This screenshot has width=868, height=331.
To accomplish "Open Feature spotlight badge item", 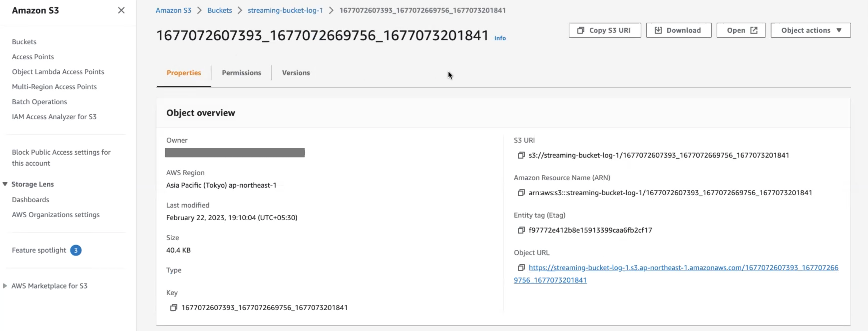I will (39, 250).
